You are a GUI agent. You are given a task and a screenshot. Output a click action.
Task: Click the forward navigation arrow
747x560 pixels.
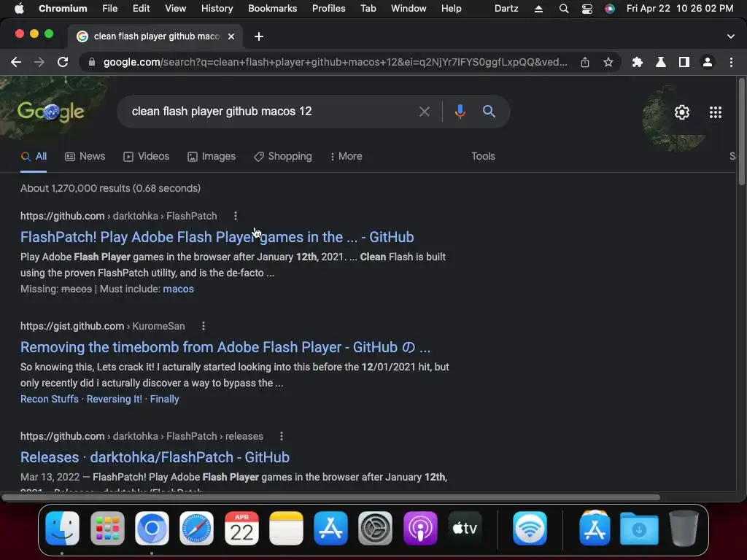pyautogui.click(x=39, y=62)
